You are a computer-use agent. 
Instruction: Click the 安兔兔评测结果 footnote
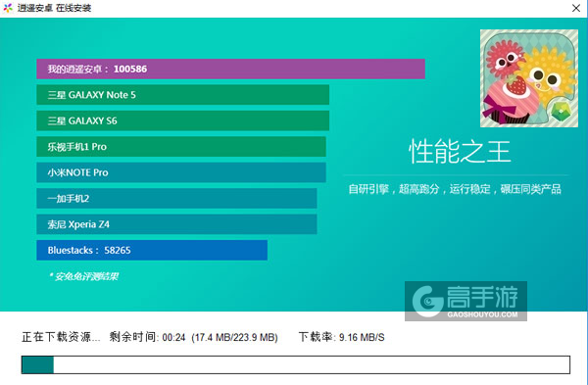pos(83,276)
